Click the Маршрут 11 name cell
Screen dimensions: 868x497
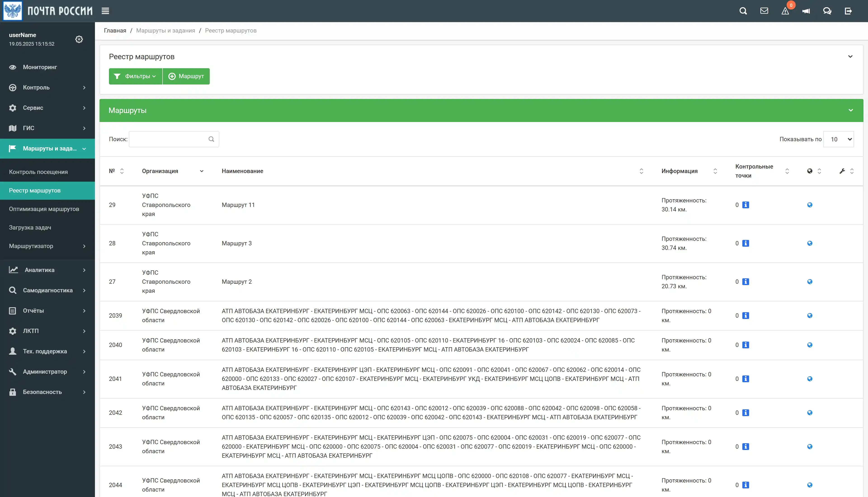[238, 205]
